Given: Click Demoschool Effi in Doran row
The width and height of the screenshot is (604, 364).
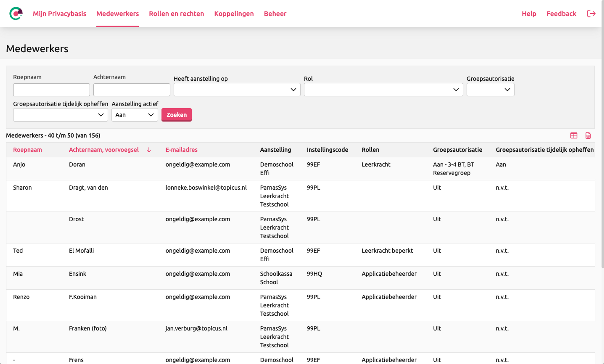Looking at the screenshot, I should tap(277, 169).
